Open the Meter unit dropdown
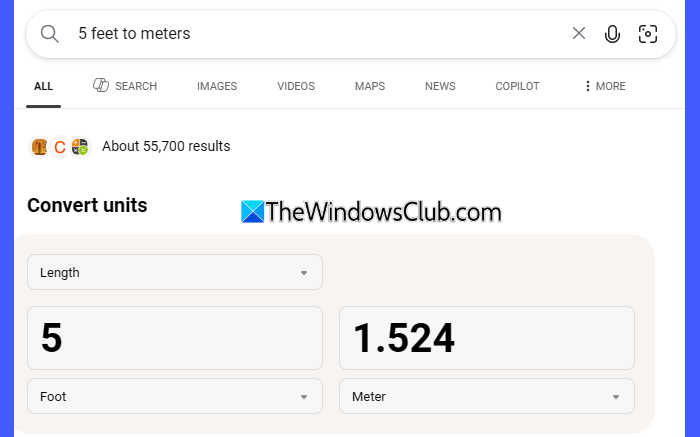This screenshot has height=437, width=700. pyautogui.click(x=487, y=396)
